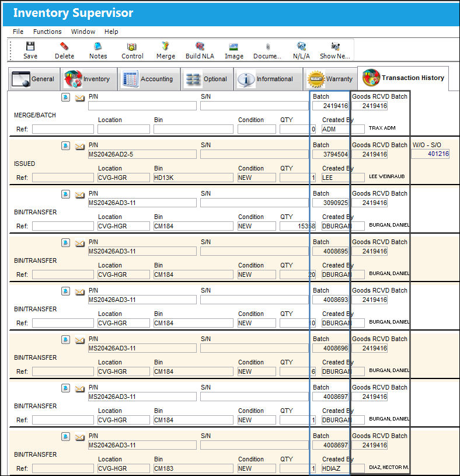Click ISSUED transaction type label
The image size is (460, 476).
coord(25,164)
